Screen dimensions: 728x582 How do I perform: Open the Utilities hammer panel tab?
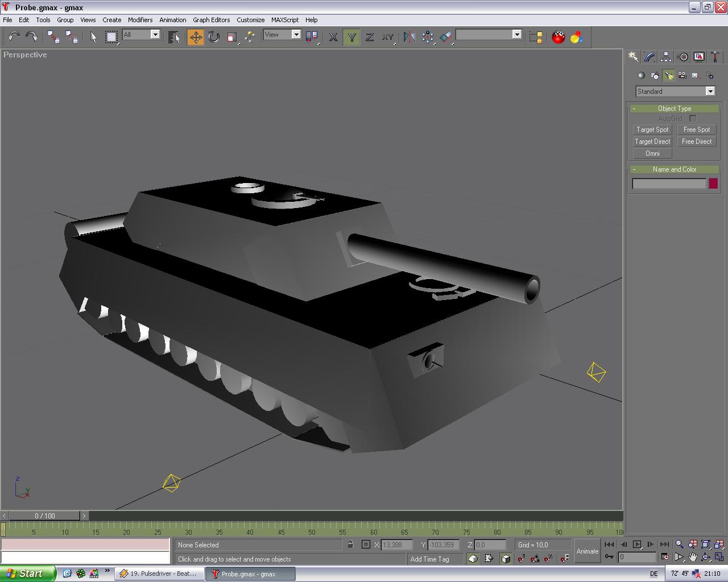[715, 57]
